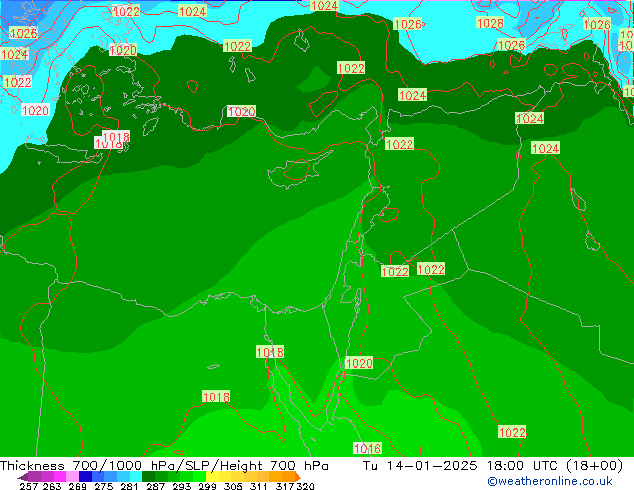Viewport: 634px width, 490px height.
Task: Click the legend value '293'
Action: 182,486
